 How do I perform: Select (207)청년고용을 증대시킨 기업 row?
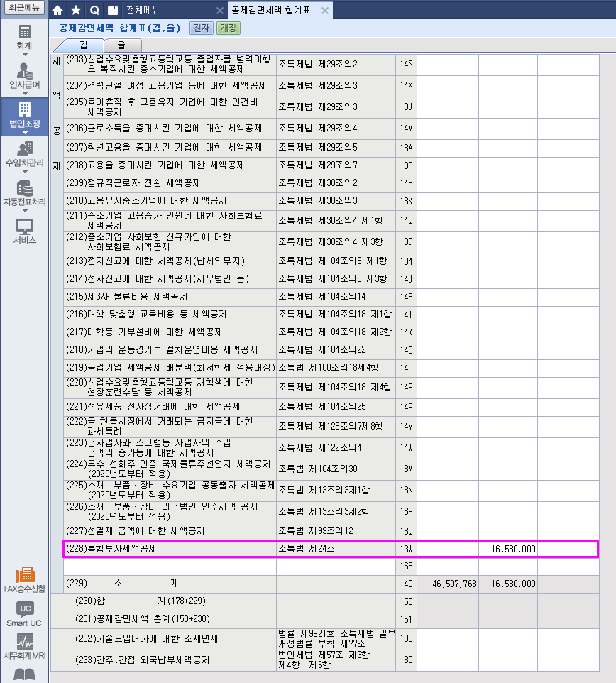(x=331, y=148)
